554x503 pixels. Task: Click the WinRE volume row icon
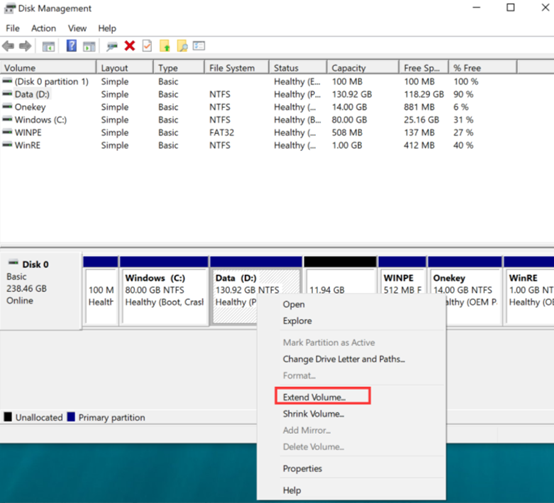point(7,145)
